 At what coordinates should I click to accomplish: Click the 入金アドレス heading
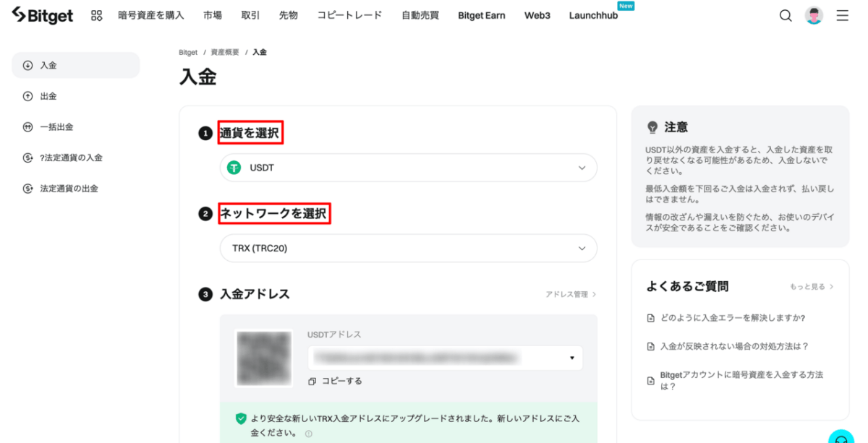click(x=255, y=294)
